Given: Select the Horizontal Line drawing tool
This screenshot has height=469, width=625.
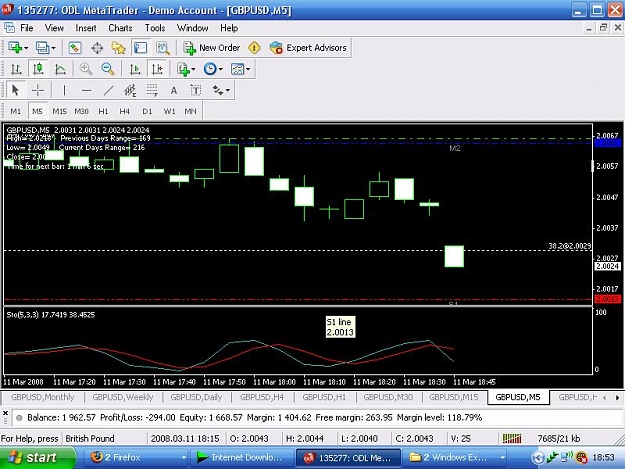Looking at the screenshot, I should (x=86, y=90).
